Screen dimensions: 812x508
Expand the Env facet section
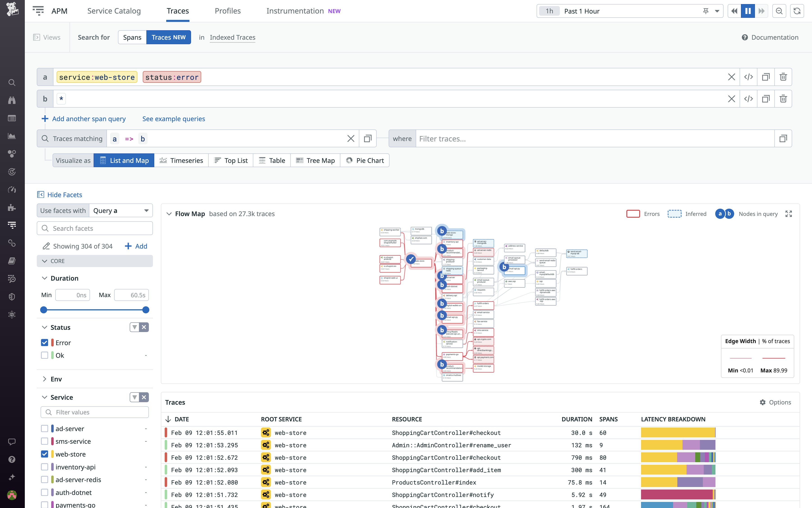click(45, 379)
